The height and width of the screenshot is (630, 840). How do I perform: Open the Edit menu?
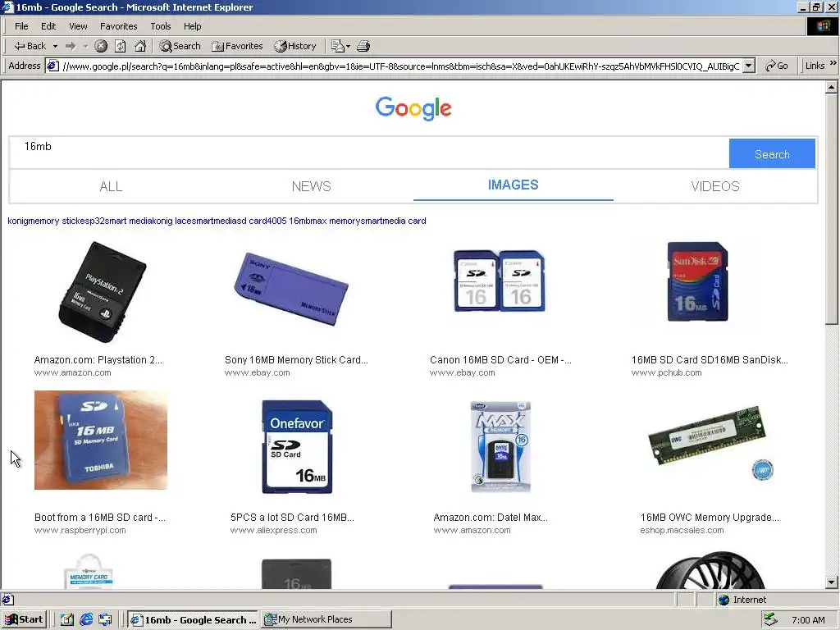pos(48,26)
